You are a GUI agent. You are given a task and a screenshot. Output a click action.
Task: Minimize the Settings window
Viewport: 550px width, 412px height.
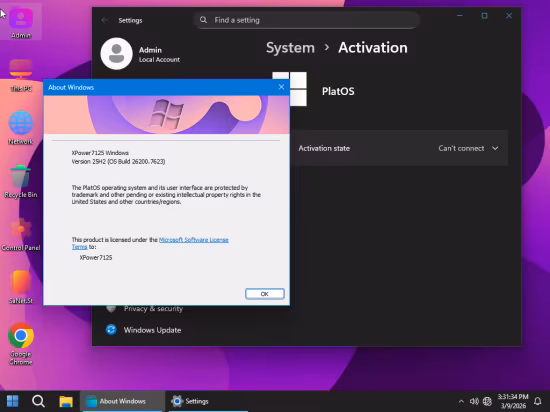(460, 16)
